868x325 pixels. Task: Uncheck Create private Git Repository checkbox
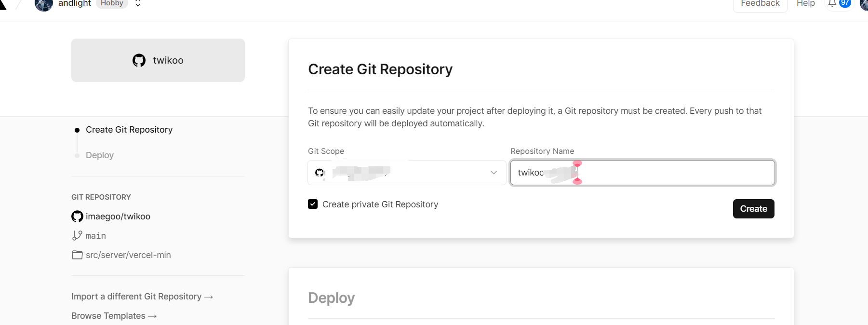[313, 204]
